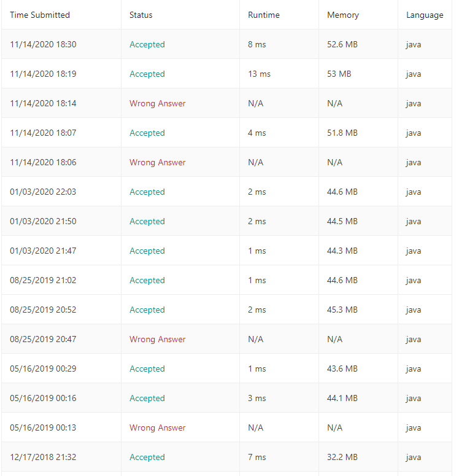View the Wrong Answer at 11/14/2020 18:06
The height and width of the screenshot is (476, 459).
pyautogui.click(x=157, y=162)
